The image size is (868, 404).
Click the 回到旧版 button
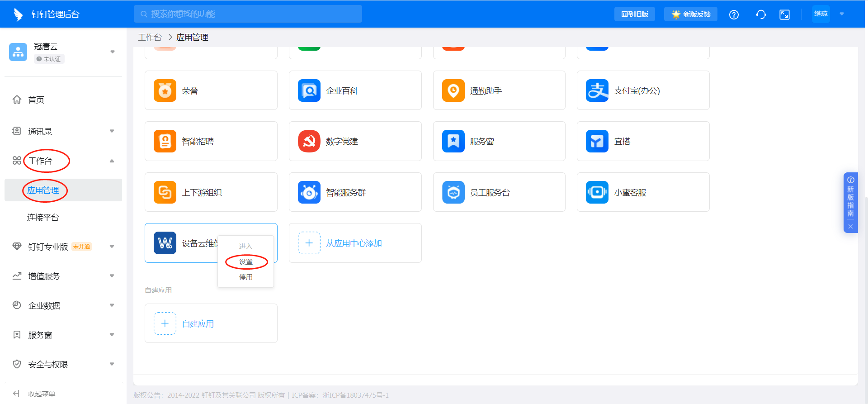pos(635,14)
